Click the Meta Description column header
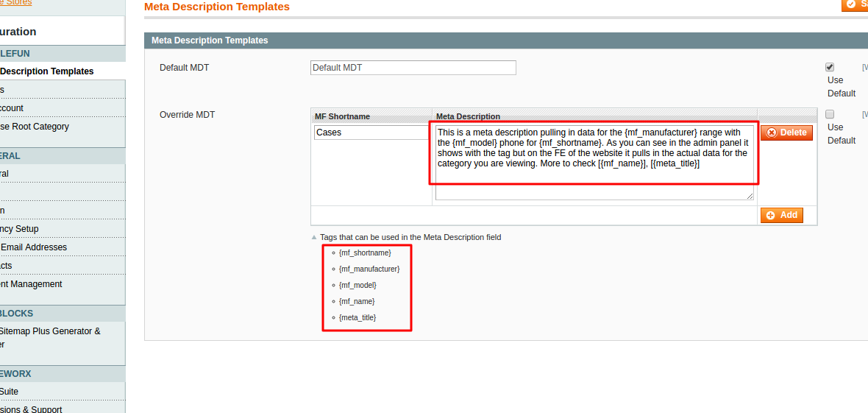 click(x=468, y=116)
